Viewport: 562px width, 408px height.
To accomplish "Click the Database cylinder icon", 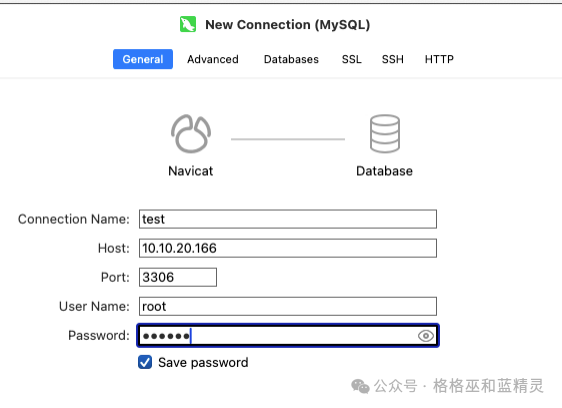I will coord(385,133).
